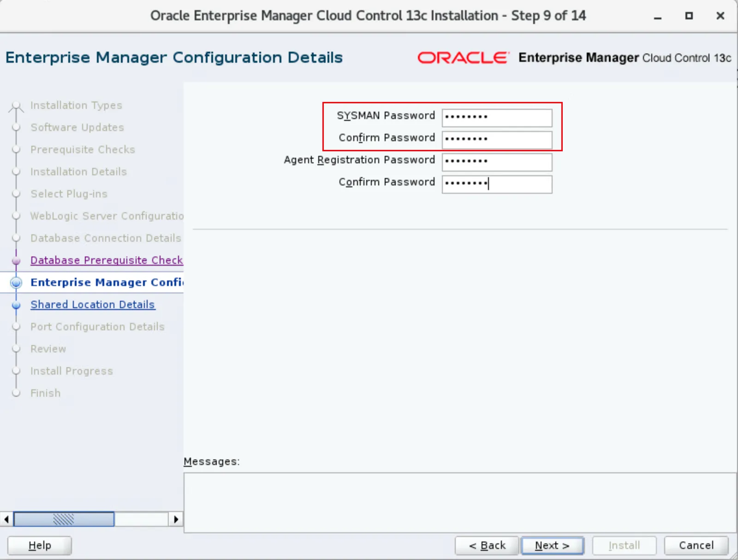
Task: Open Help for the installer
Action: pos(40,545)
